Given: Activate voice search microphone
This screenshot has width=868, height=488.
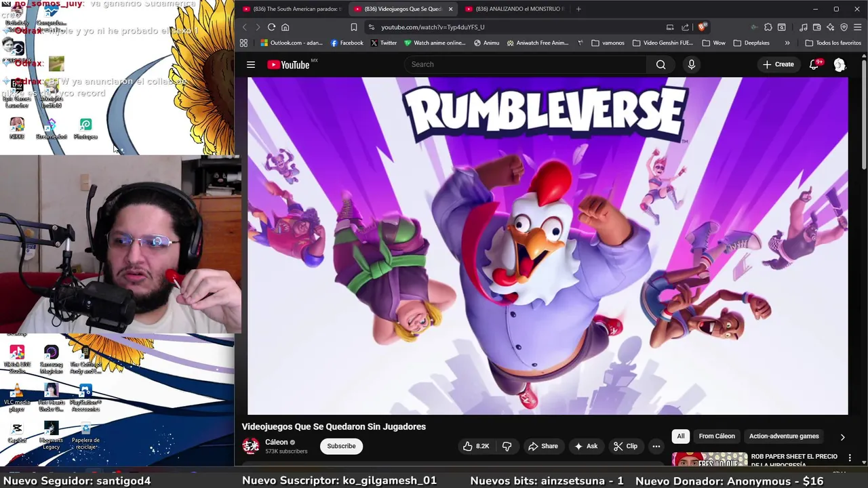Looking at the screenshot, I should pyautogui.click(x=691, y=64).
